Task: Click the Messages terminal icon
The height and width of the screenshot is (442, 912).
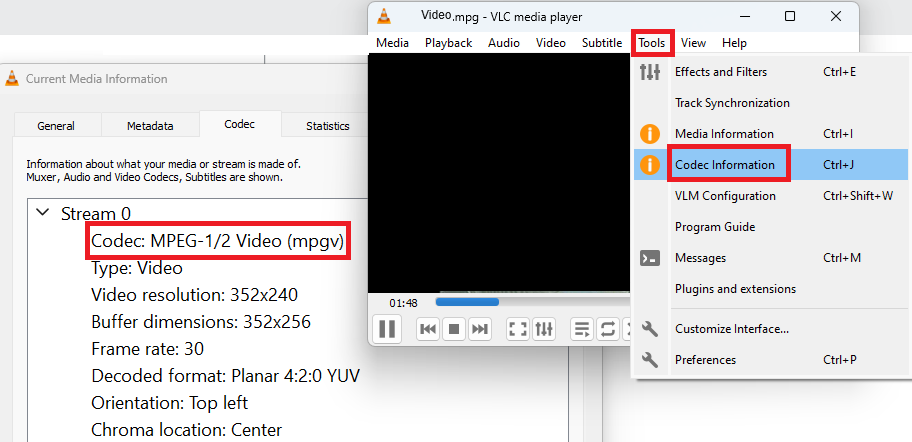Action: coord(650,258)
